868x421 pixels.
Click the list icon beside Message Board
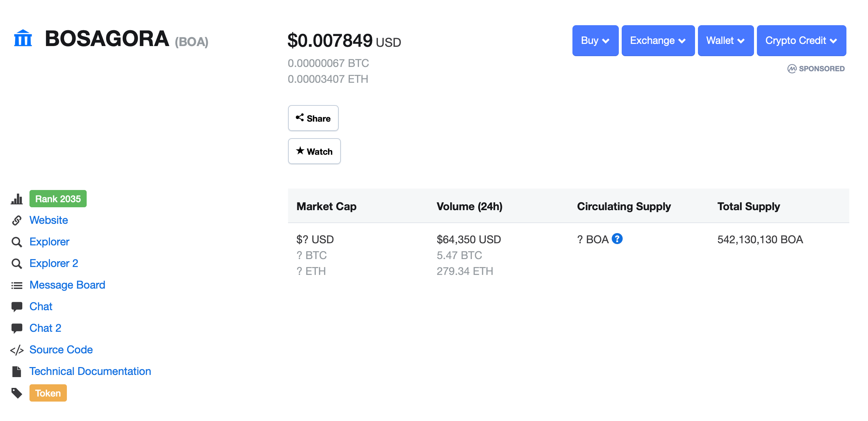pyautogui.click(x=17, y=285)
